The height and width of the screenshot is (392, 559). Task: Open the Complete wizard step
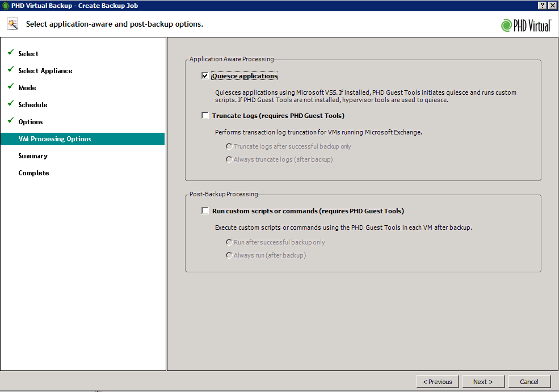click(33, 173)
